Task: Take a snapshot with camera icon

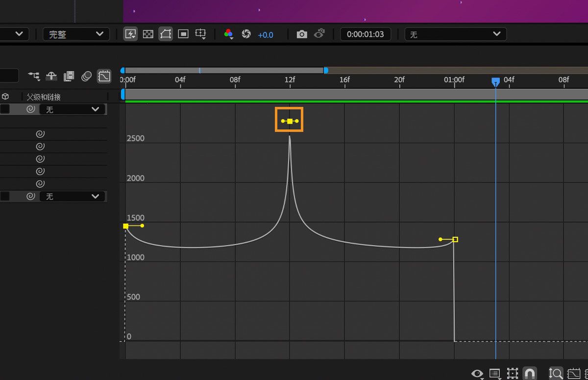Action: pyautogui.click(x=302, y=34)
